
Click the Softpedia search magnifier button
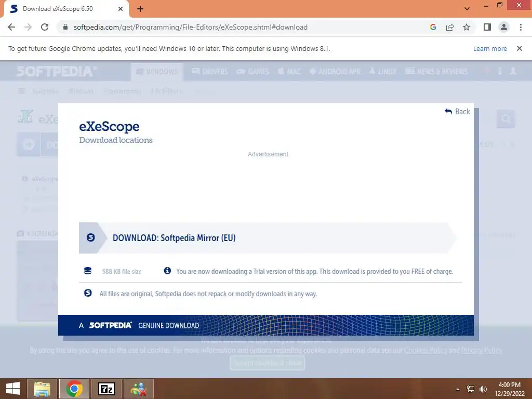[x=506, y=119]
